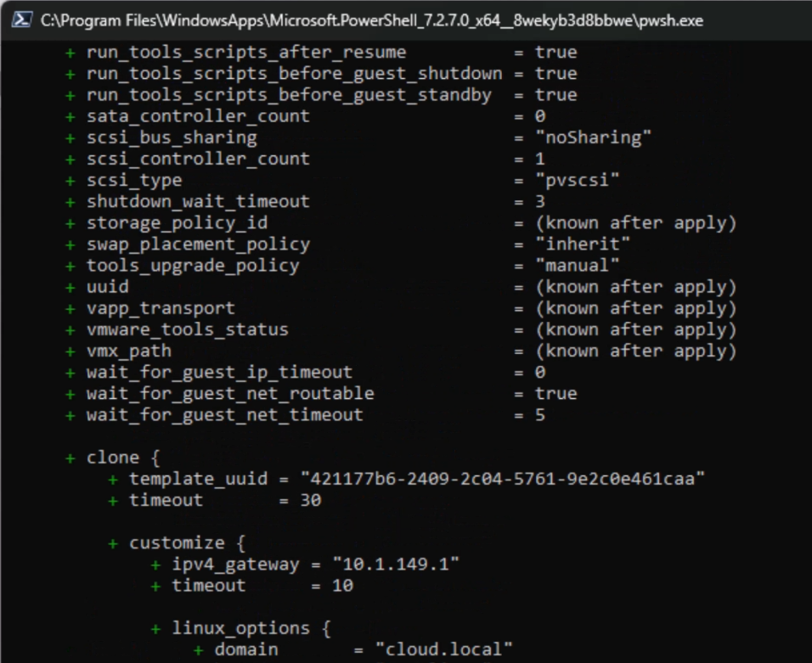This screenshot has height=663, width=812.
Task: Click the sata_controller_count attribute name
Action: tap(198, 116)
